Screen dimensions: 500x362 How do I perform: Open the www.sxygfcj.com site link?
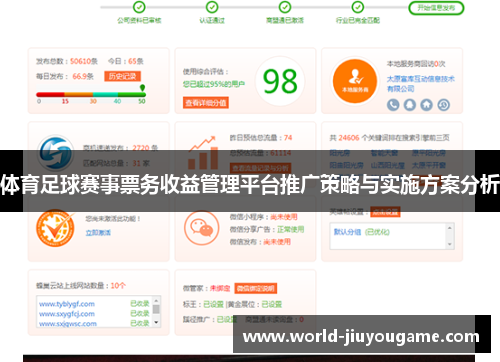(x=67, y=314)
